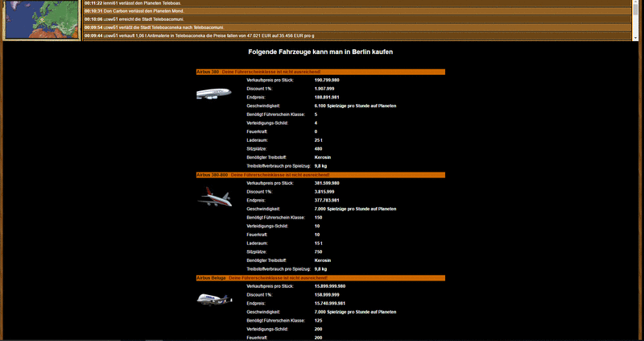Click Airbus 380 discount value 1.907.999

324,89
